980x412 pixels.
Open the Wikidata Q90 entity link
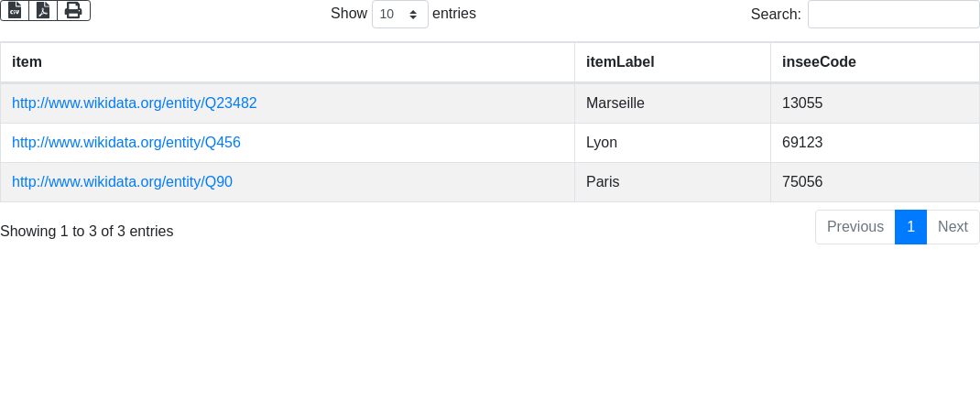tap(122, 182)
